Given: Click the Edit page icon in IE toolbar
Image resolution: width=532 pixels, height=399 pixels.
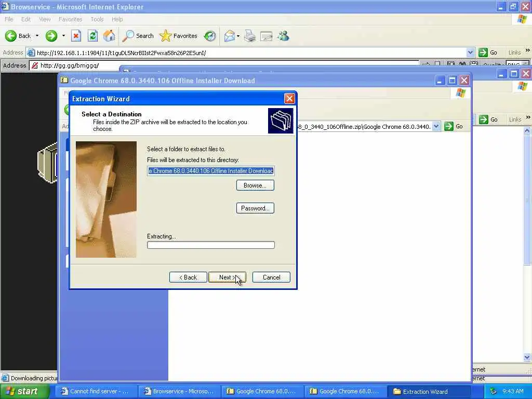Looking at the screenshot, I should [267, 36].
